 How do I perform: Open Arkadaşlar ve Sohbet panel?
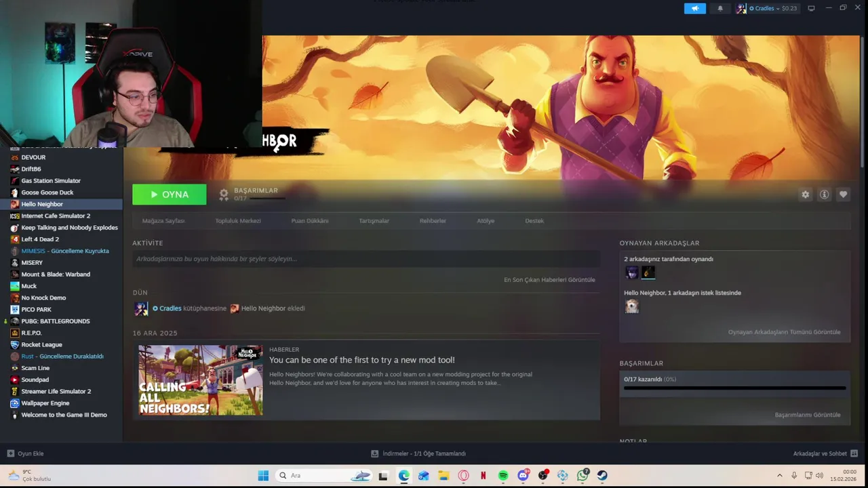[x=825, y=453]
